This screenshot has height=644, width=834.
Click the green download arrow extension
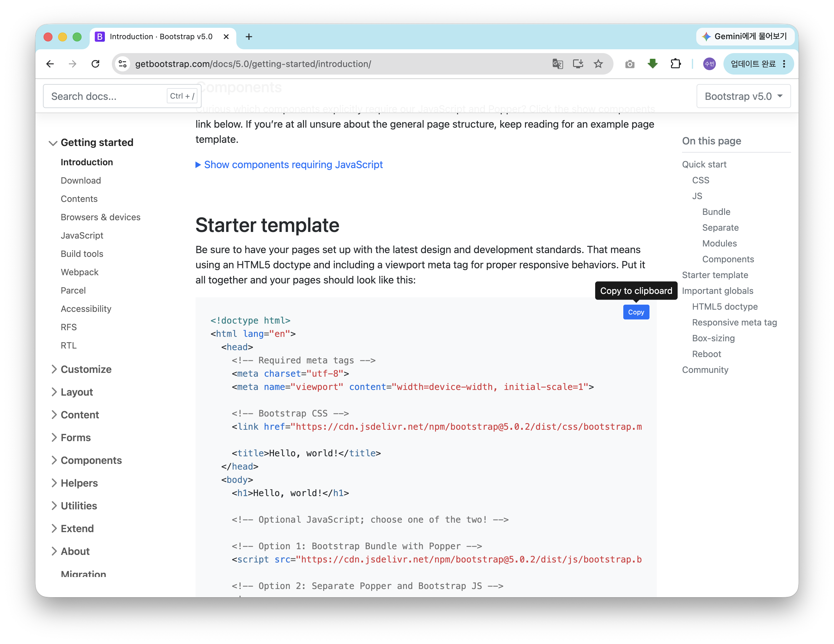coord(653,64)
